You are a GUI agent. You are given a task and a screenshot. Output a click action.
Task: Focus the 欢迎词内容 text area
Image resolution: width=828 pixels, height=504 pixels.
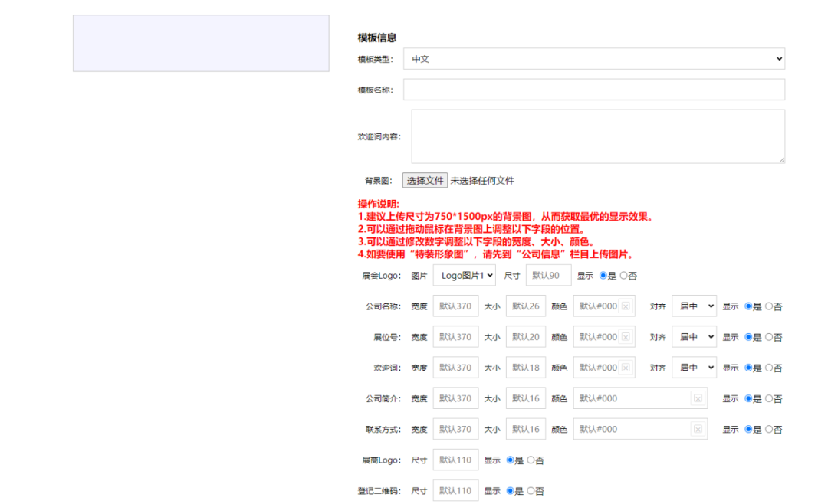[x=597, y=136]
